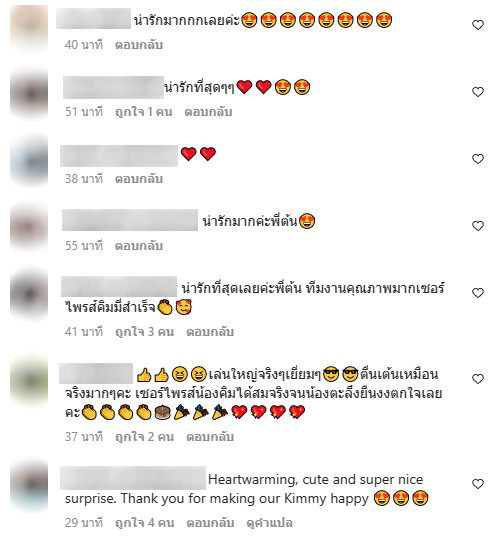The width and height of the screenshot is (496, 550).
Task: Like the English 'Heartwarming, cute' comment
Action: pos(478,484)
